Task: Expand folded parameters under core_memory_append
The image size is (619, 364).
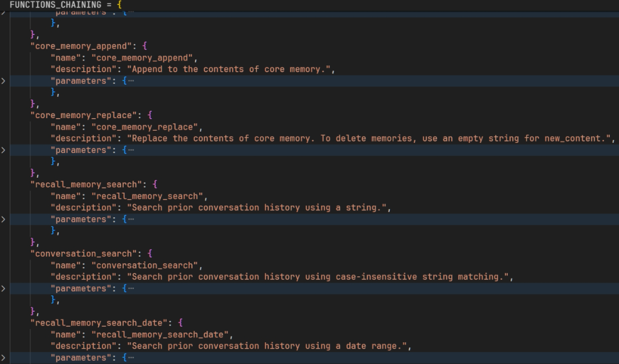Action: (3, 81)
